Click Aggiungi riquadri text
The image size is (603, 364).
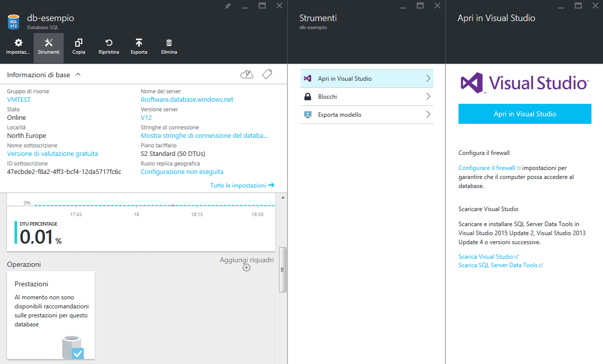click(247, 260)
